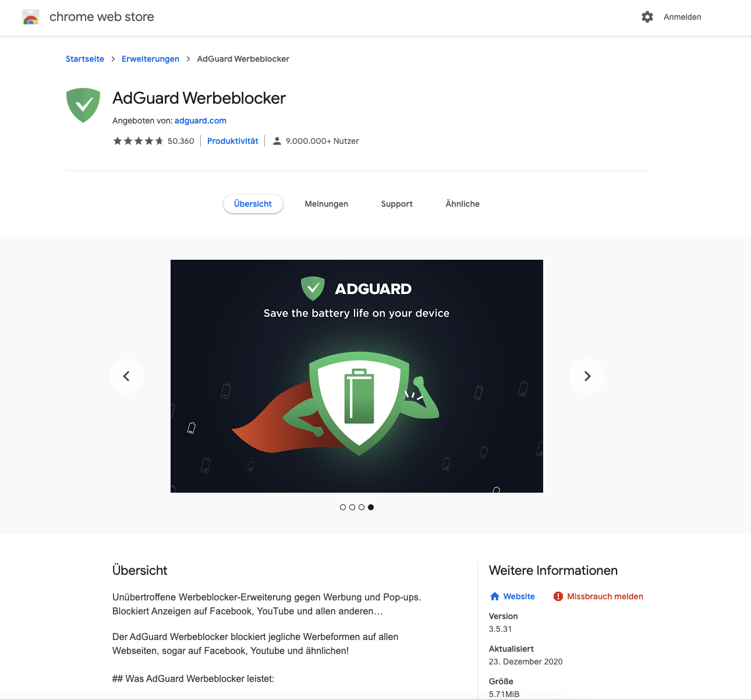Switch to the Support tab
The image size is (751, 700).
(397, 204)
